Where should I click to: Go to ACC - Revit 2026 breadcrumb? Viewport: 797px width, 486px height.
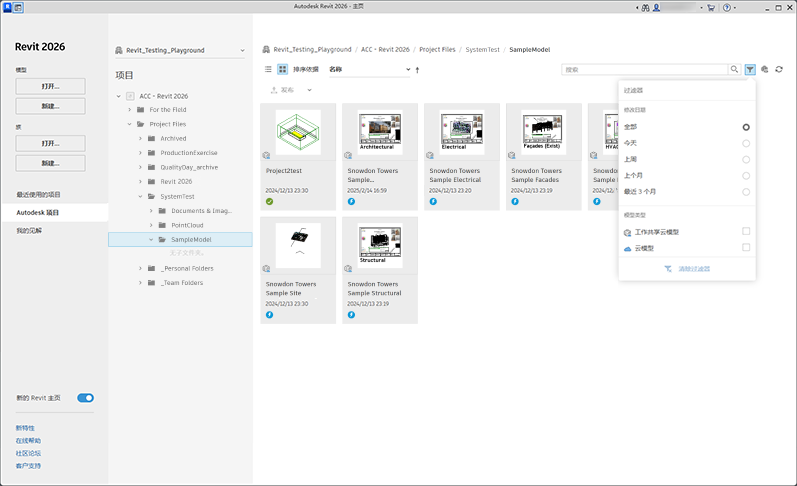pos(385,49)
